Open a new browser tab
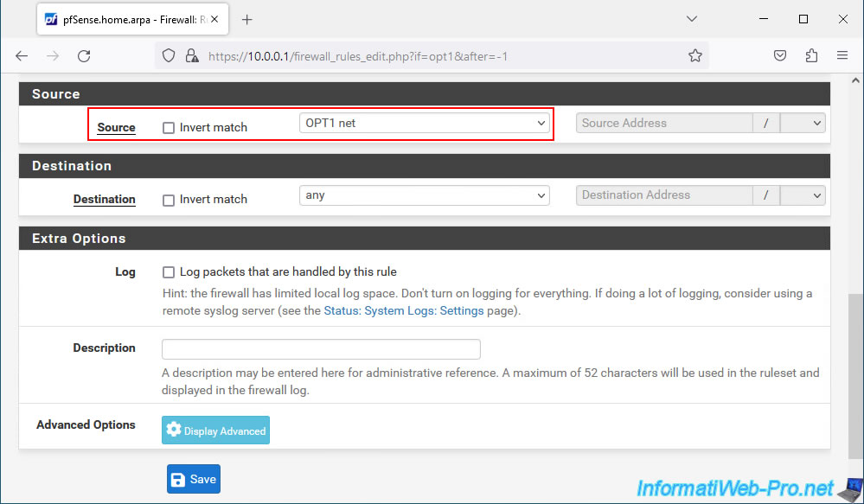 point(247,19)
